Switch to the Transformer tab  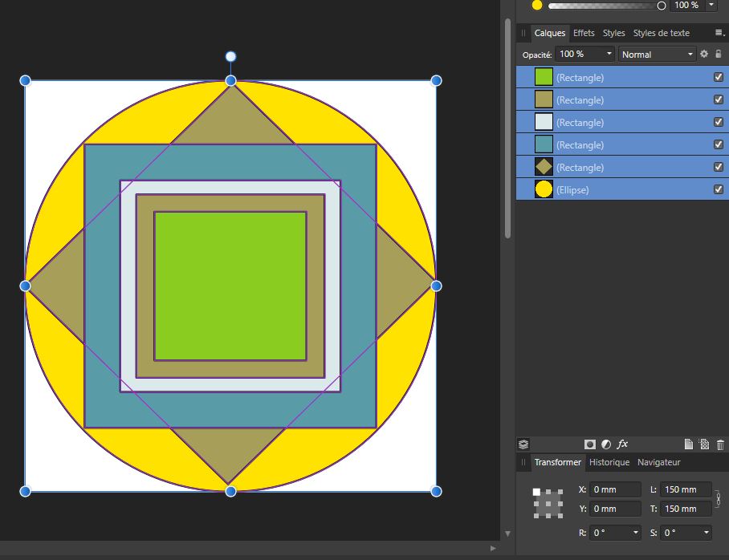(x=557, y=462)
